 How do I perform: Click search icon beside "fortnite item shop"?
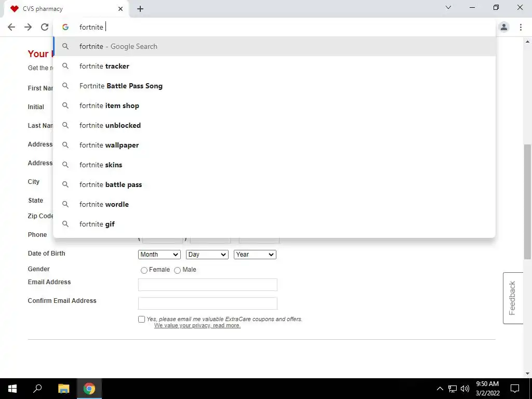point(65,105)
